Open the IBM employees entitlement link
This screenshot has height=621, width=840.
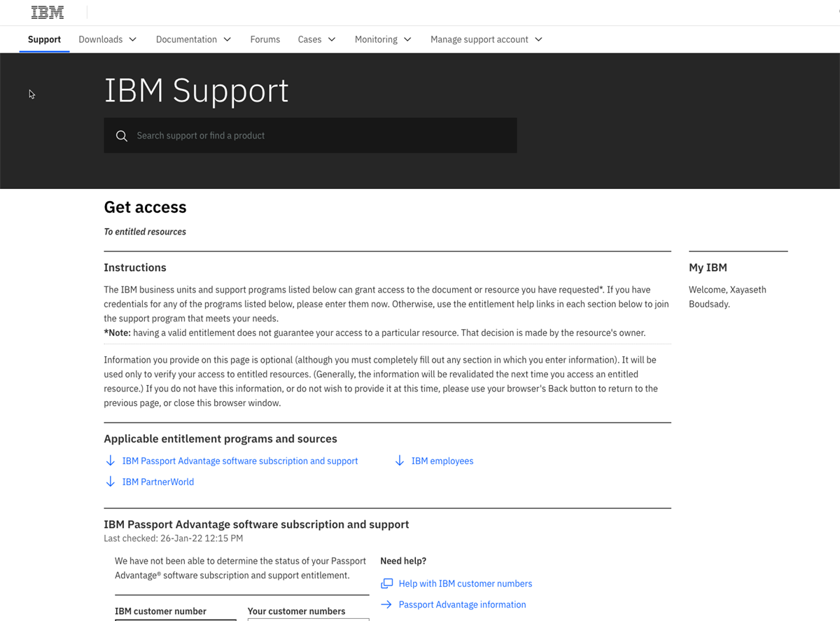coord(442,460)
